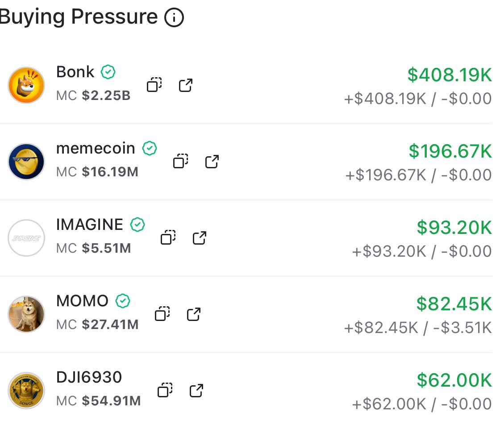The image size is (504, 425).
Task: Open IMAGINE external link icon
Action: [x=199, y=238]
